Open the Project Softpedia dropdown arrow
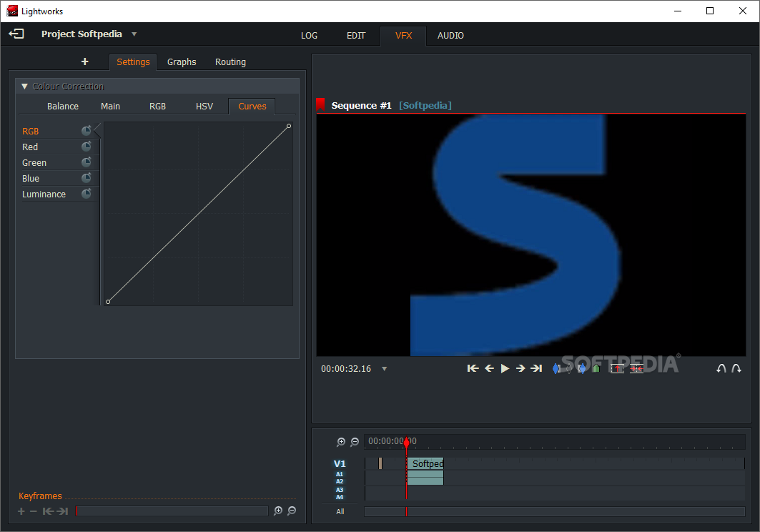Viewport: 760px width, 532px height. coord(134,34)
